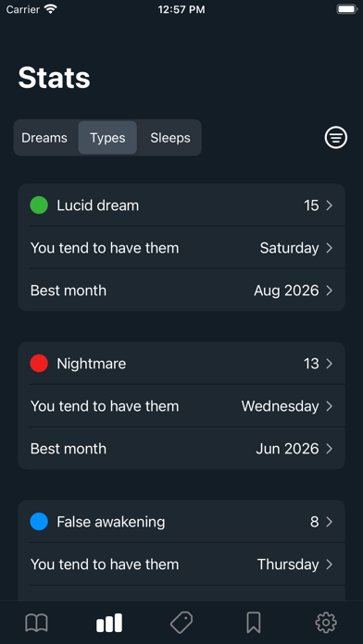Switch to the Dreams segment

coord(44,138)
